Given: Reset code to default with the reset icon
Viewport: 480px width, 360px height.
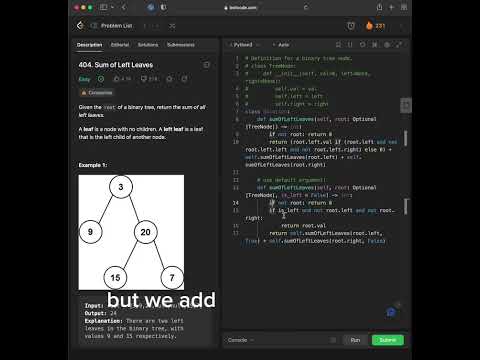Looking at the screenshot, I should (363, 45).
